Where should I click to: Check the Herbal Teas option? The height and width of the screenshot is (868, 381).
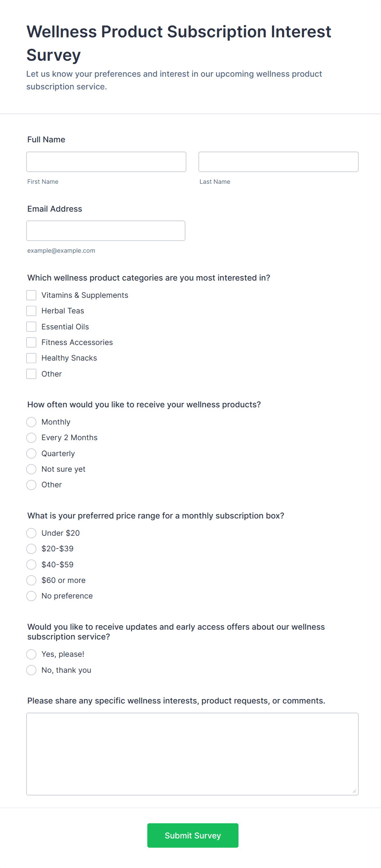(31, 311)
